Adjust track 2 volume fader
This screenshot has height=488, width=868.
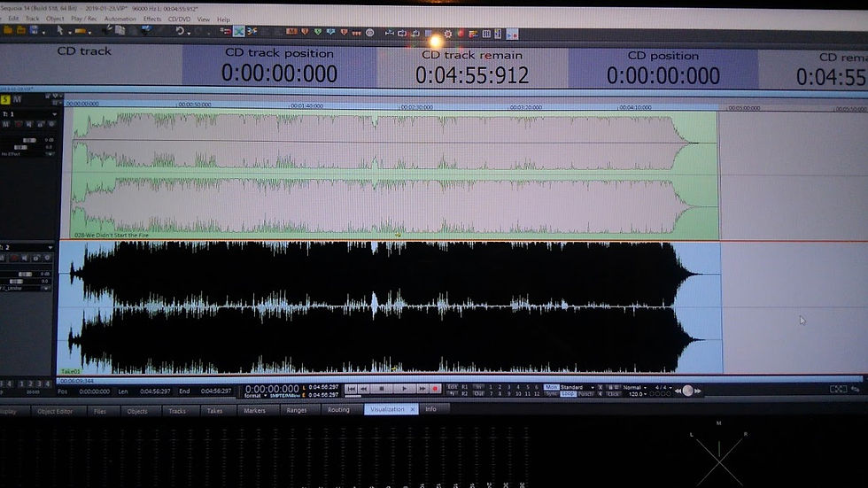coord(26,274)
